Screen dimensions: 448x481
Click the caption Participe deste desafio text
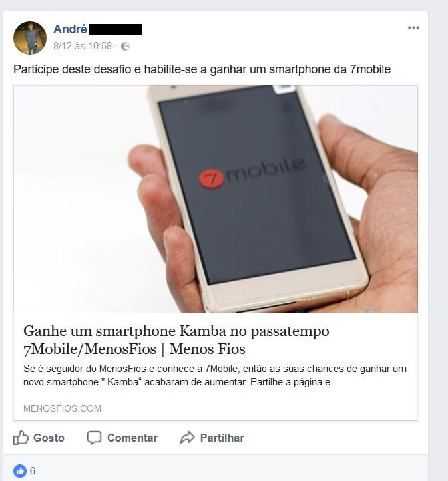(x=202, y=69)
